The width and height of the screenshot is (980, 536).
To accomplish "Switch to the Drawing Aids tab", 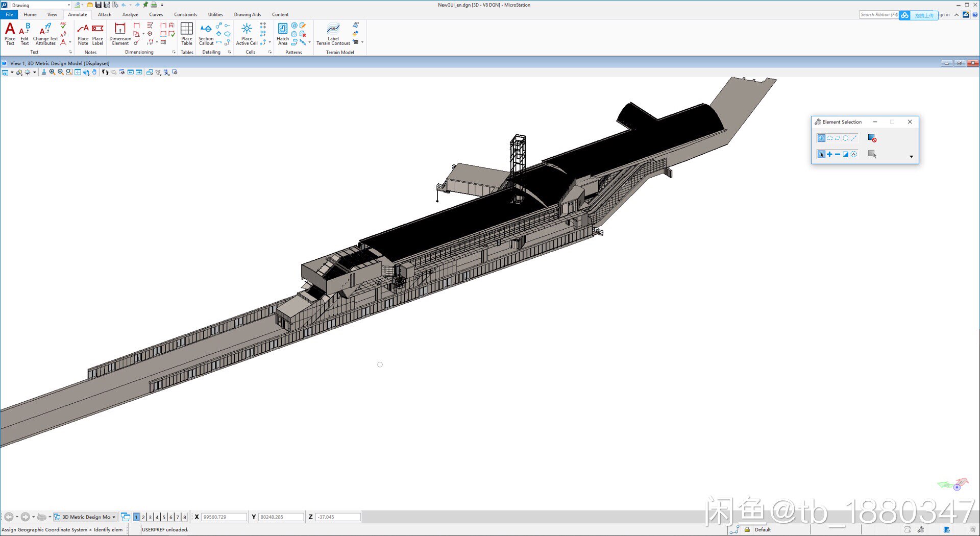I will pyautogui.click(x=248, y=15).
